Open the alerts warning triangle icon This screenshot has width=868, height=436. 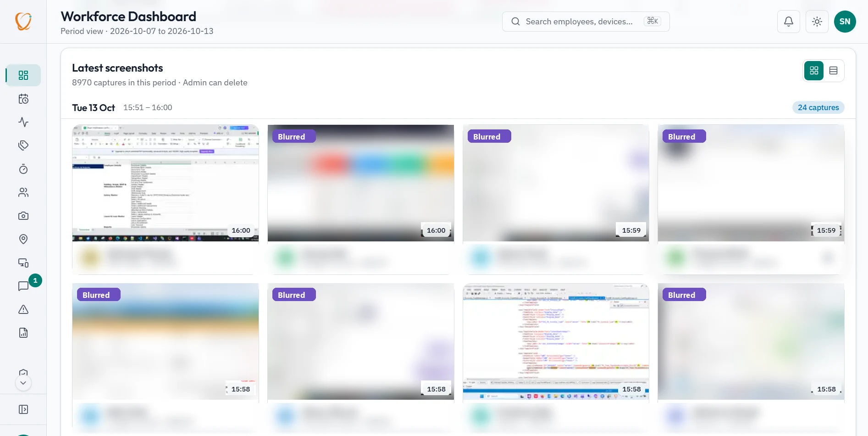pyautogui.click(x=23, y=309)
